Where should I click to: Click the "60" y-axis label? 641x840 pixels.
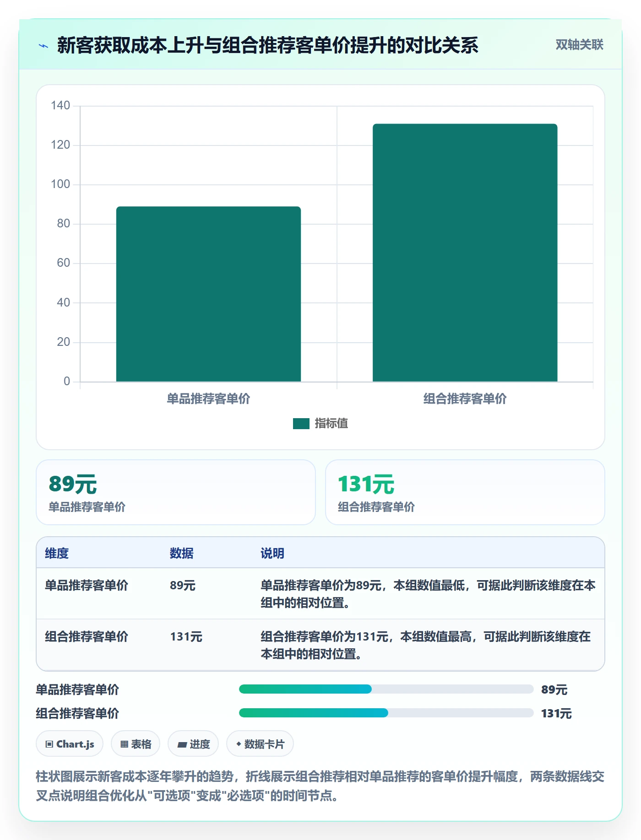pos(64,263)
